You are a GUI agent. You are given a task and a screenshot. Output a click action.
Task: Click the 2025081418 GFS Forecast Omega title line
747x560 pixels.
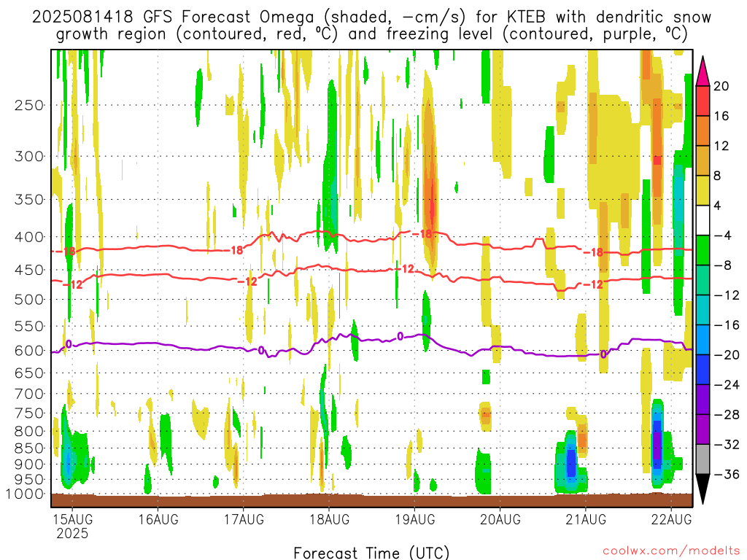tap(371, 17)
